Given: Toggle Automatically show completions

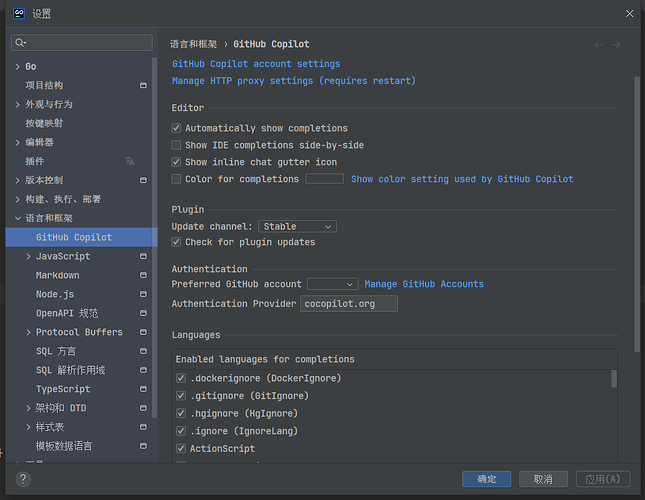Looking at the screenshot, I should [176, 128].
